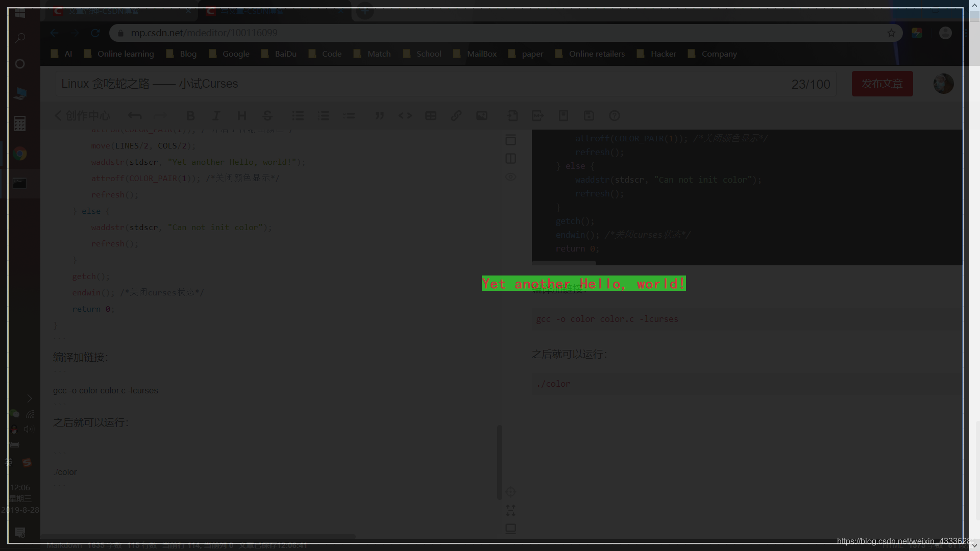Click the hyperlink insert icon
Screen dimensions: 980x551
(456, 116)
